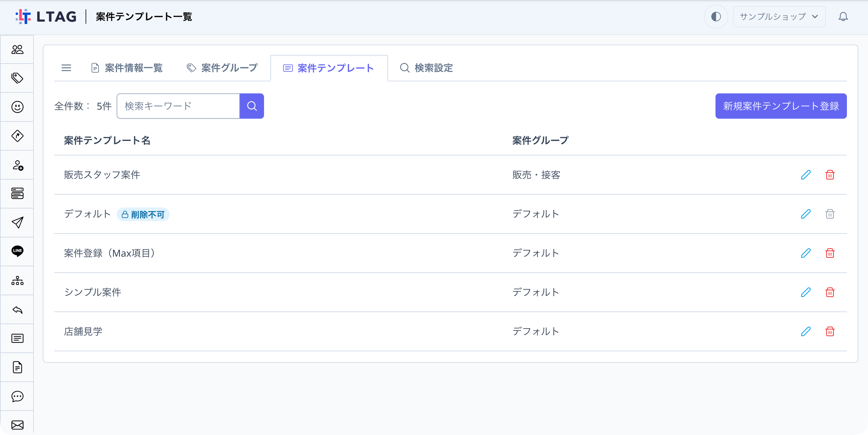
Task: Open the notification bell
Action: pyautogui.click(x=843, y=17)
